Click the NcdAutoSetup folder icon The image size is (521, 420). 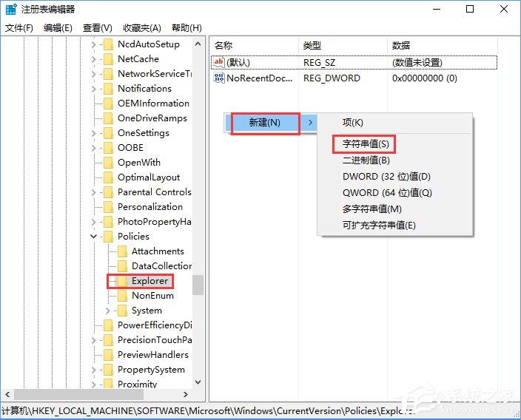(x=108, y=44)
